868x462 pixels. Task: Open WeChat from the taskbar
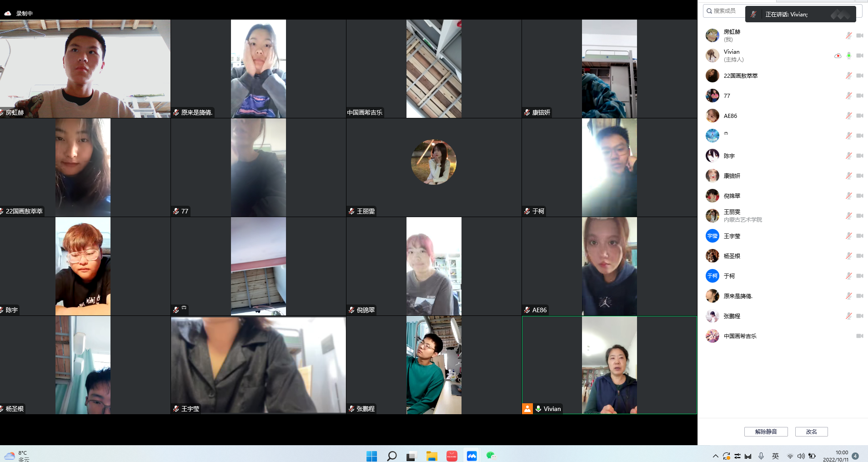(x=491, y=456)
